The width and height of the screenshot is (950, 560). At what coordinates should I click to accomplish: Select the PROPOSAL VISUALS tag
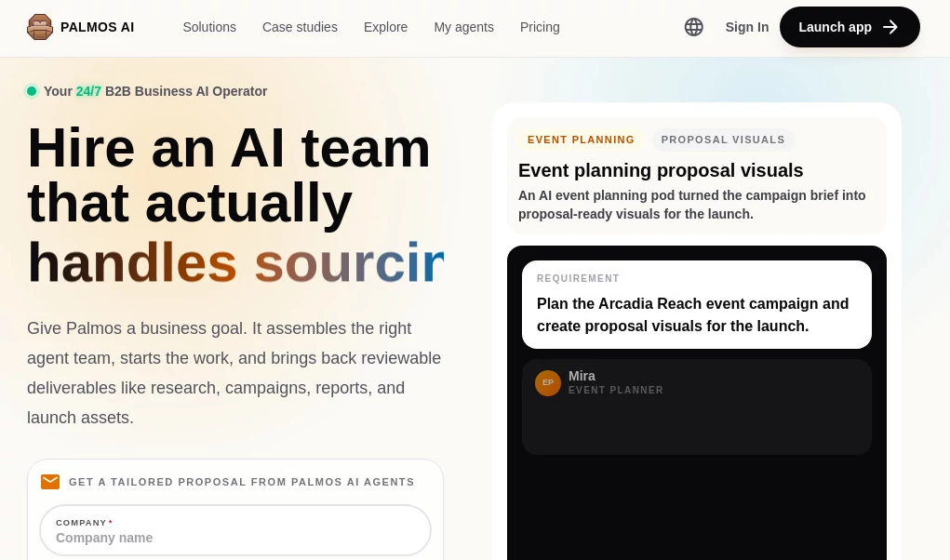(723, 140)
